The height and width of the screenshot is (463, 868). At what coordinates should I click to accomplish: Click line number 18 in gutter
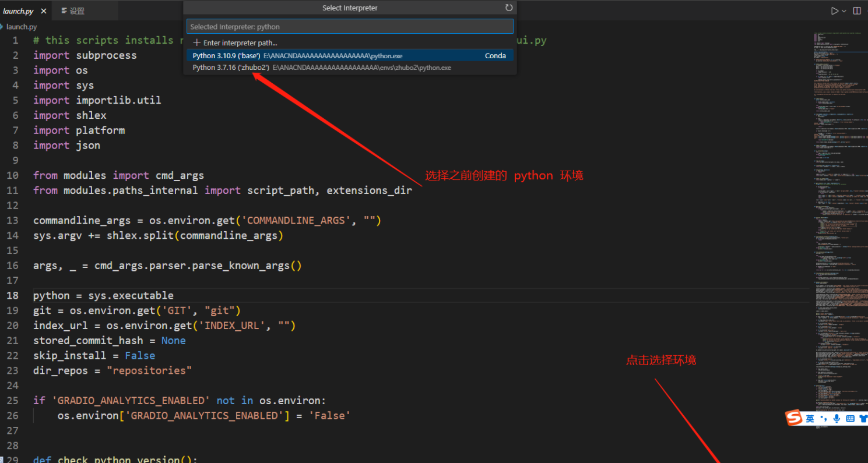pyautogui.click(x=13, y=295)
